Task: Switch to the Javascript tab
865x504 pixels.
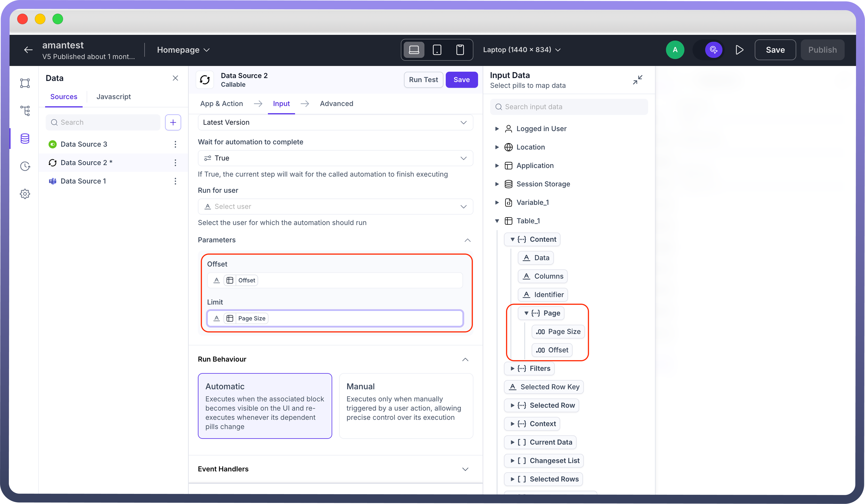Action: coord(113,97)
